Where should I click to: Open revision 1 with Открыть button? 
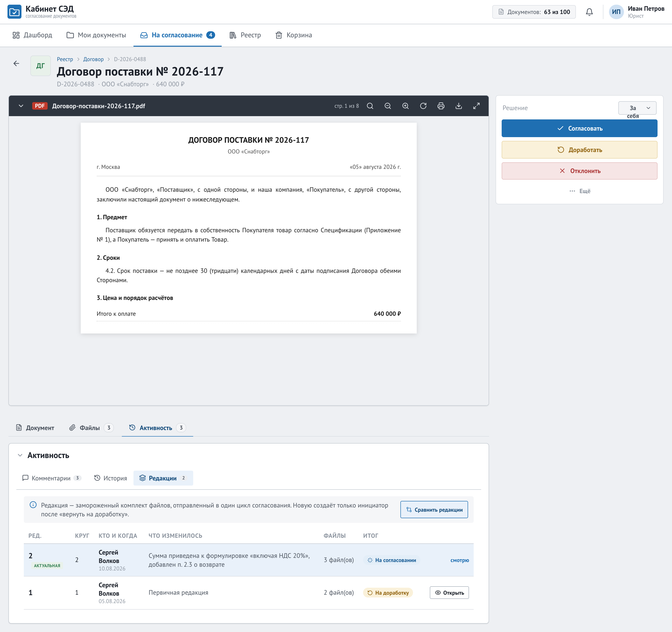(x=449, y=593)
